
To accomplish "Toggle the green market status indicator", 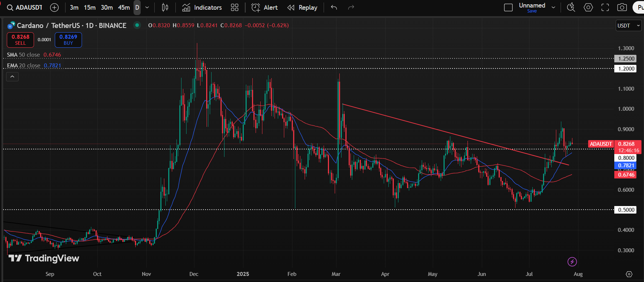I will click(x=137, y=25).
